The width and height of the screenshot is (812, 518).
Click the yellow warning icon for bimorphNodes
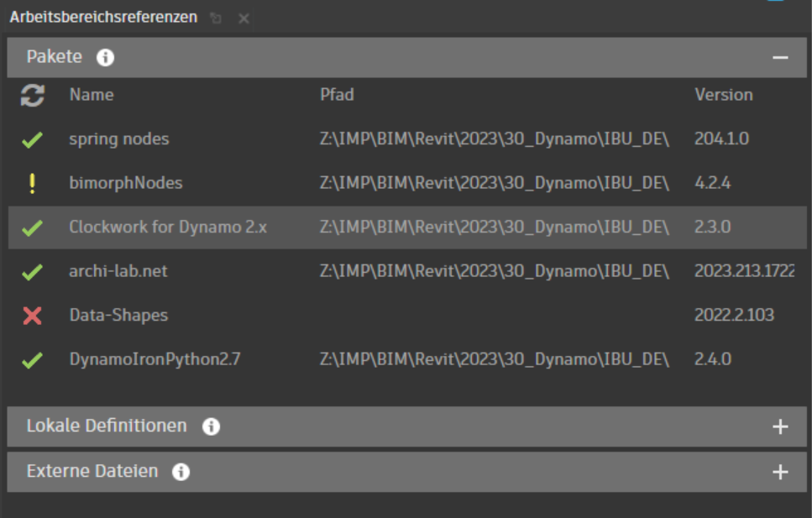pos(32,183)
